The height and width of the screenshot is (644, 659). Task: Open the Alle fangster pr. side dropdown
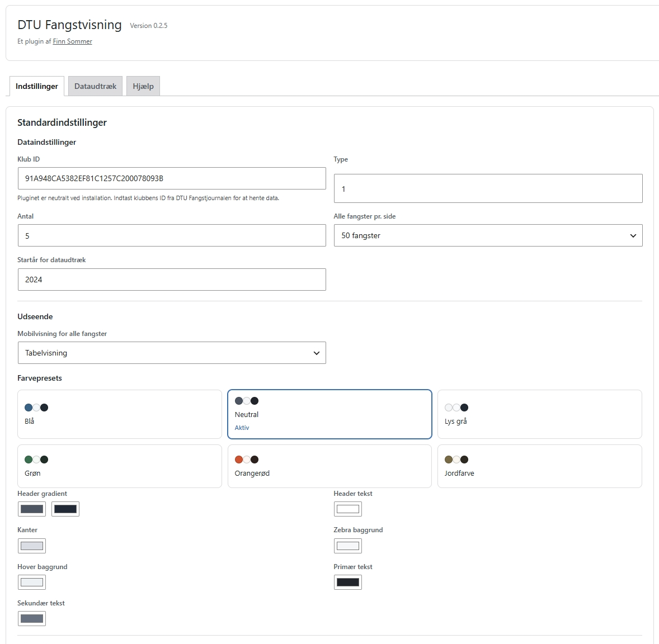pos(488,235)
